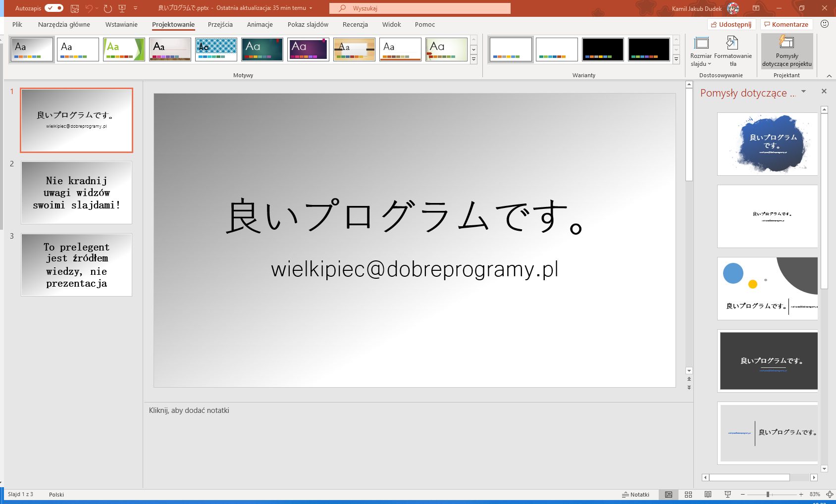Image resolution: width=836 pixels, height=504 pixels.
Task: Open Ribbon Display Options icon
Action: [x=756, y=8]
